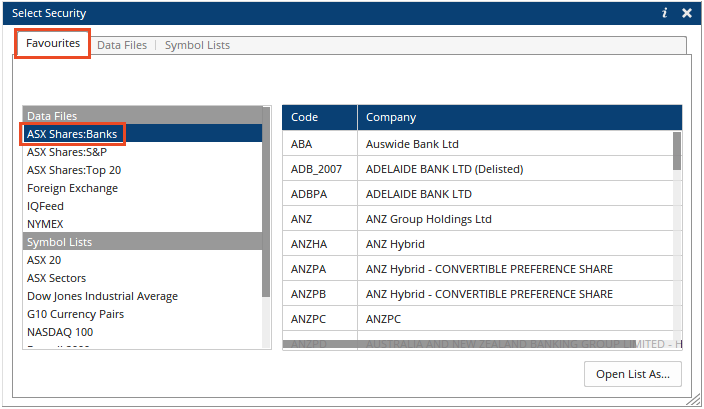Choose ASX Shares:Top 20 data file

[x=142, y=170]
